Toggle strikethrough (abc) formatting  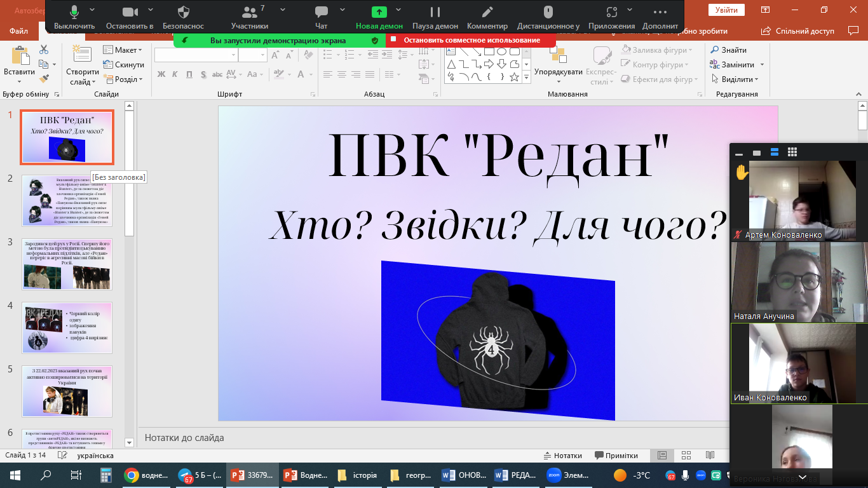217,74
